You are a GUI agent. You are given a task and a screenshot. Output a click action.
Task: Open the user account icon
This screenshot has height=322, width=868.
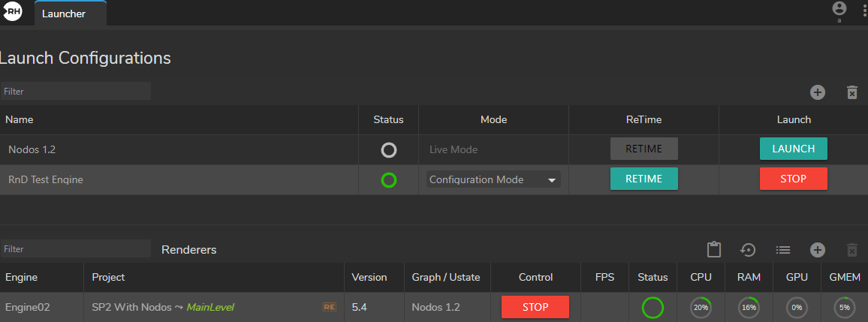click(839, 9)
